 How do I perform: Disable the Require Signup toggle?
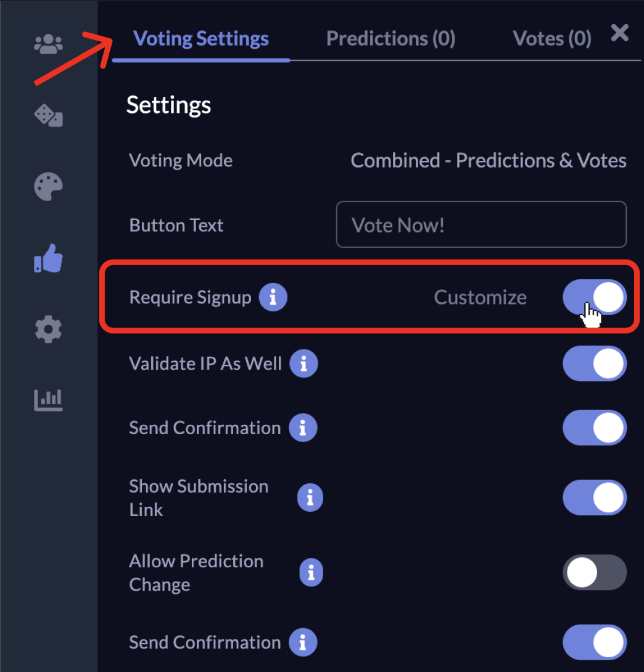594,297
